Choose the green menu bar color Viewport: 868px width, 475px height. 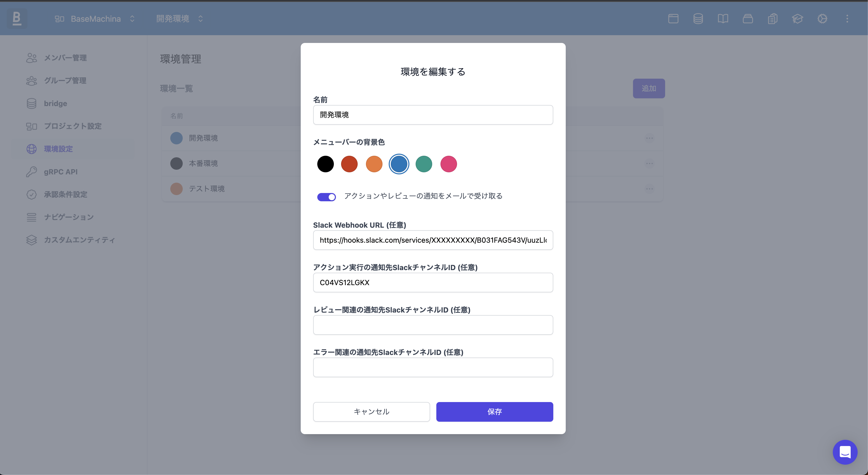(424, 164)
